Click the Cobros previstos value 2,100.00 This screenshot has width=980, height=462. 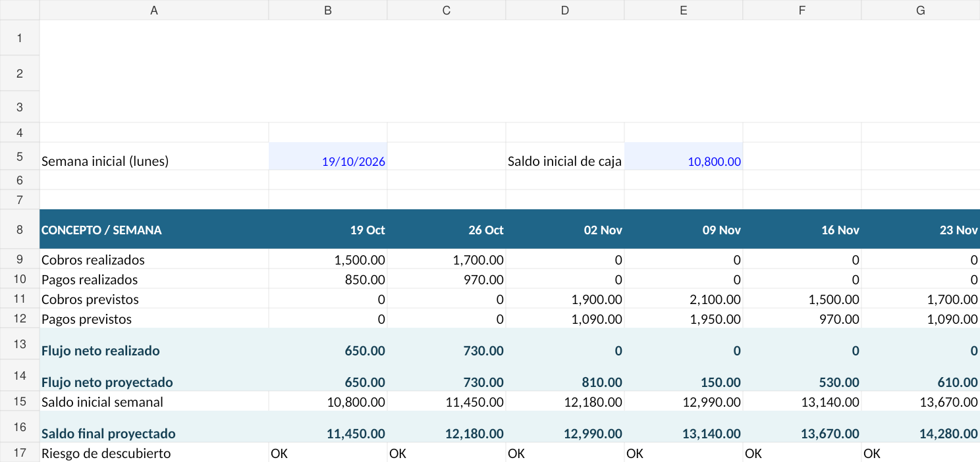coord(684,298)
